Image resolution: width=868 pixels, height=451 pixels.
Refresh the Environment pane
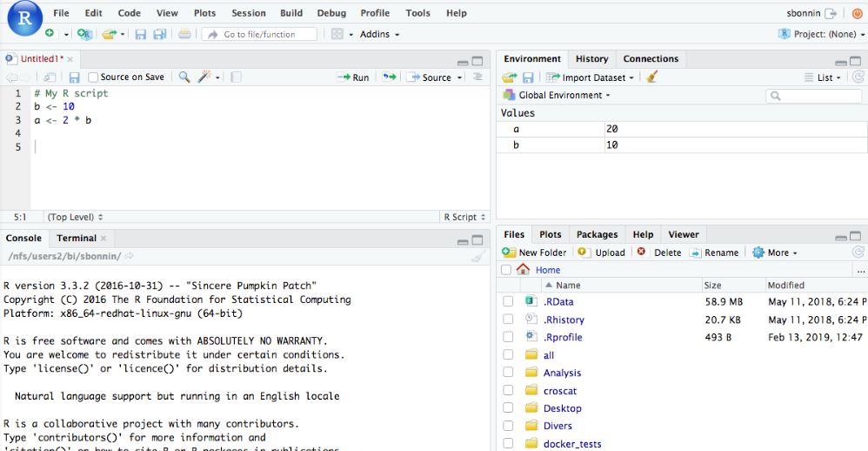tap(858, 77)
